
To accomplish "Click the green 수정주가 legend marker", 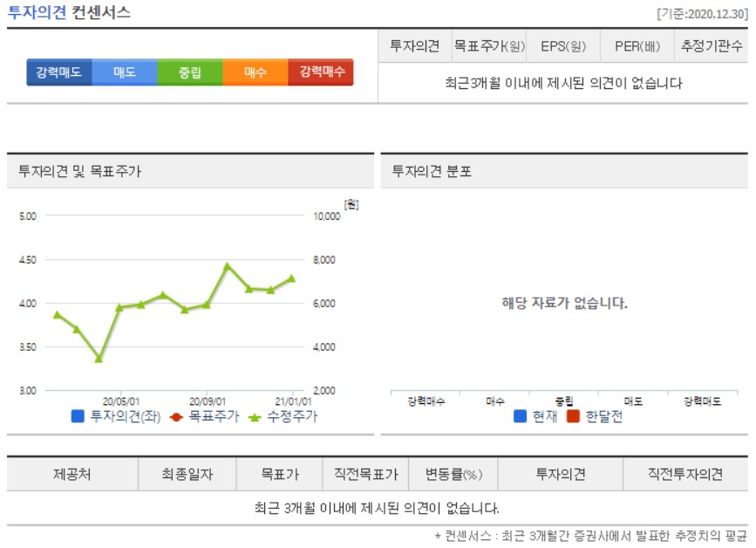I will 255,417.
